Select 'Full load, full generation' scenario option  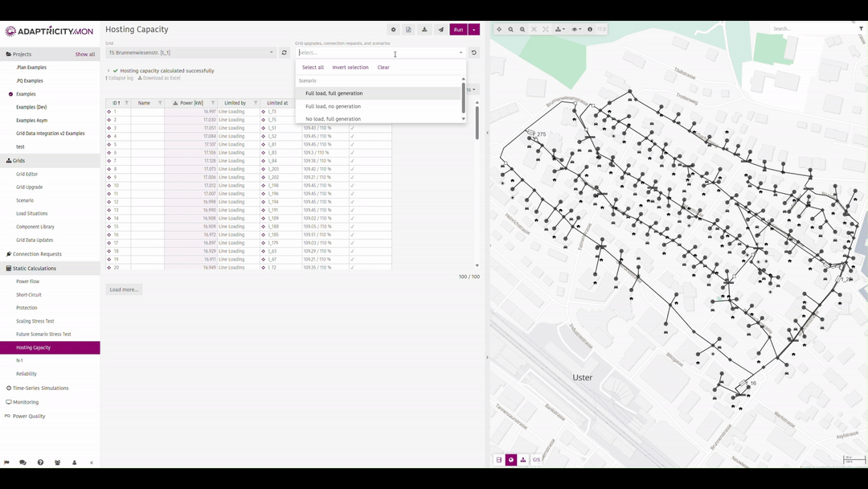[x=334, y=93]
